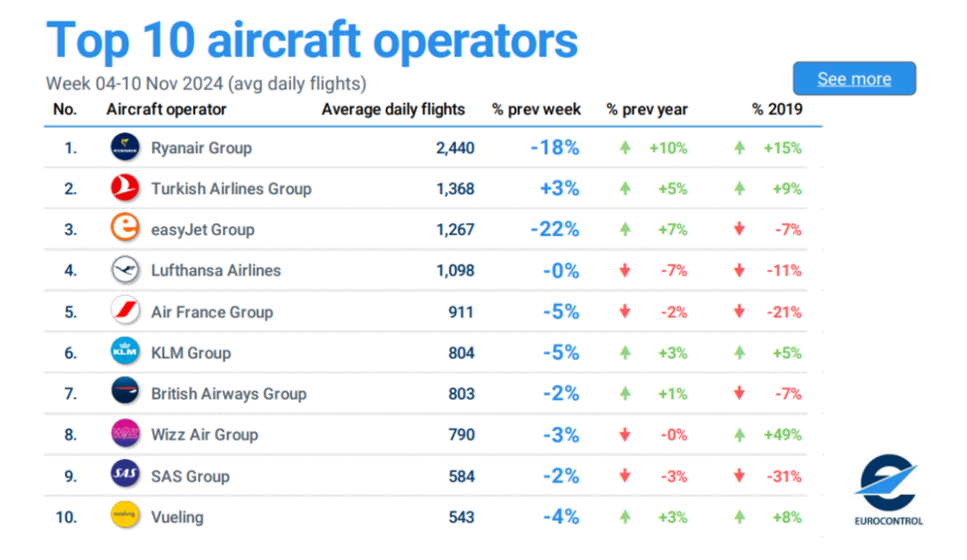Click the Wizz Air Group operator name
This screenshot has width=967, height=560.
coord(204,435)
